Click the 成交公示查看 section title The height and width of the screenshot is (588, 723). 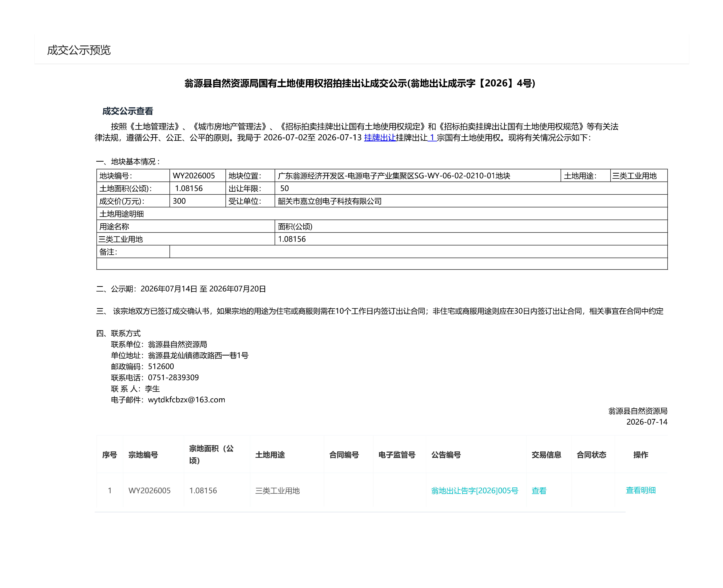(128, 111)
